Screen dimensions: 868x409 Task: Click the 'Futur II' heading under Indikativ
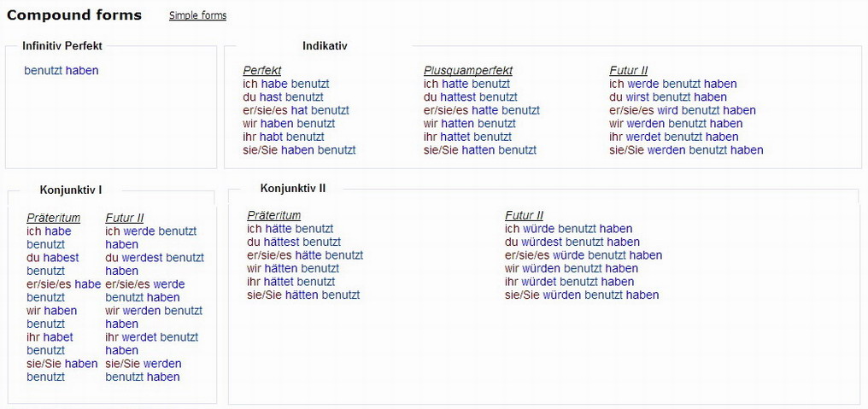[x=628, y=71]
